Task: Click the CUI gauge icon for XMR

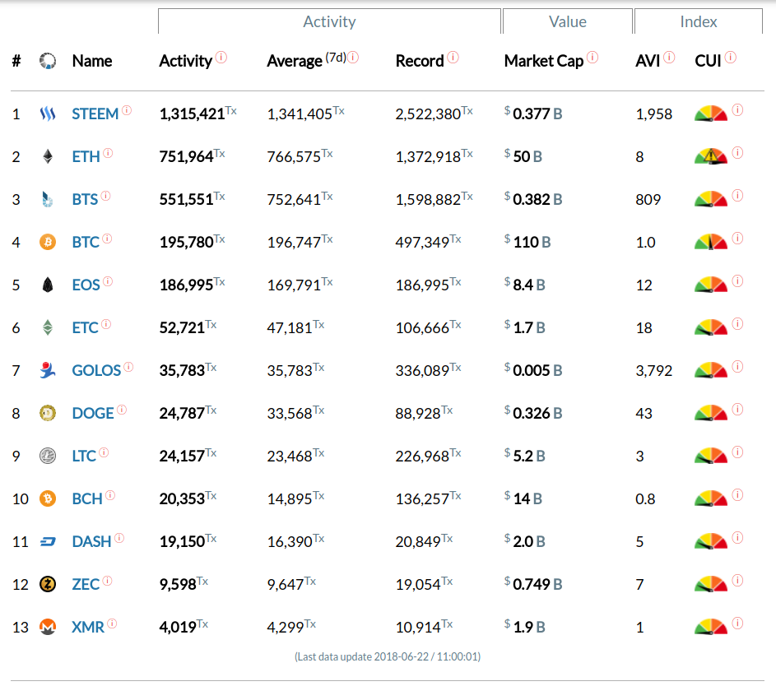Action: [711, 627]
